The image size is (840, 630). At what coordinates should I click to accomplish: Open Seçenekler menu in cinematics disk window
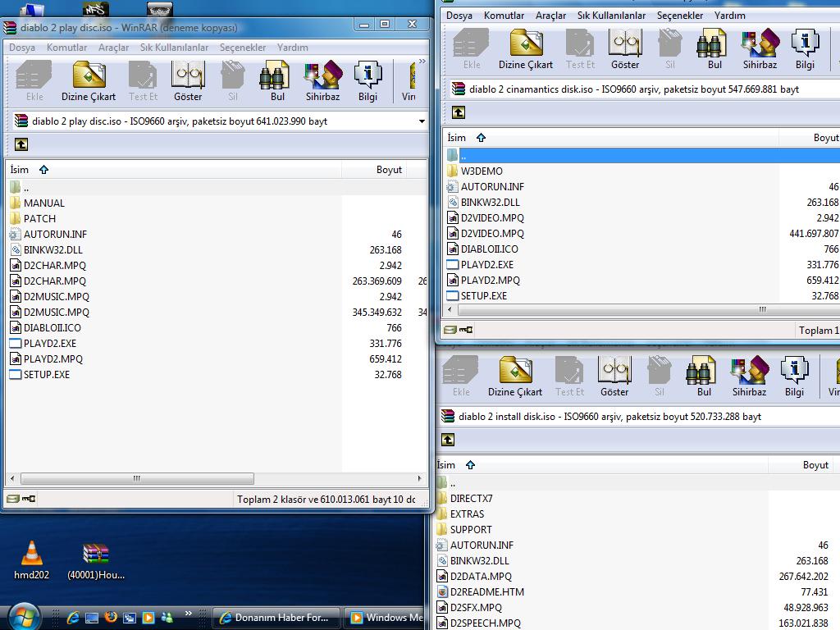[680, 16]
